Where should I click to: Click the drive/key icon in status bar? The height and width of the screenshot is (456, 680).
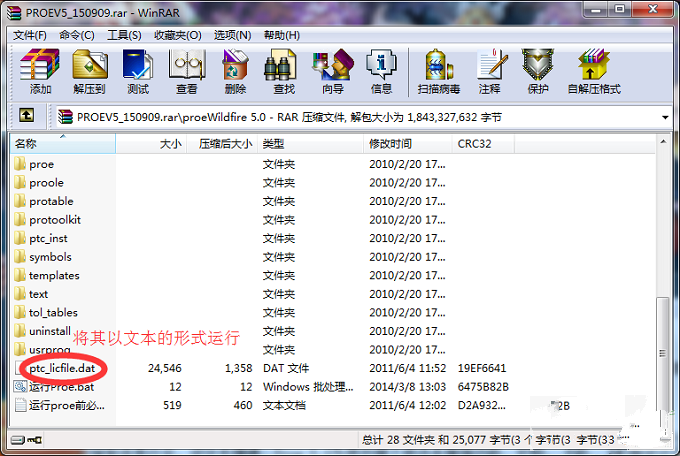click(26, 440)
